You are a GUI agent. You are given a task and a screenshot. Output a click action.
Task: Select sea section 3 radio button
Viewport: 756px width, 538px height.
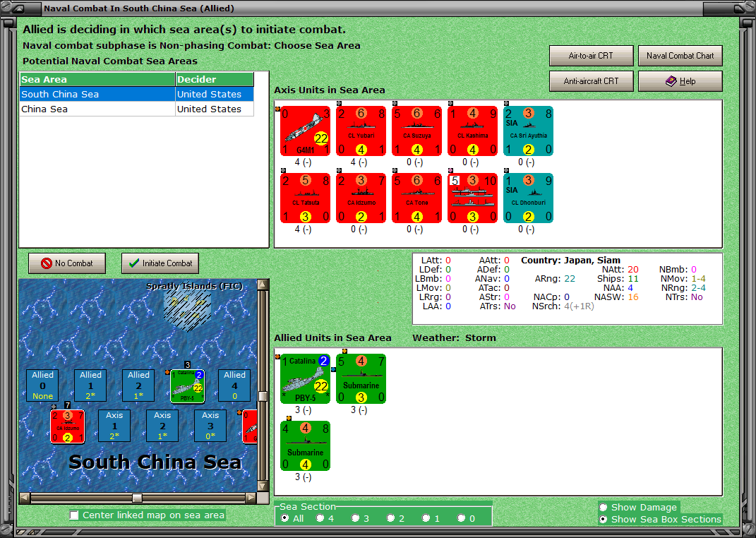355,518
